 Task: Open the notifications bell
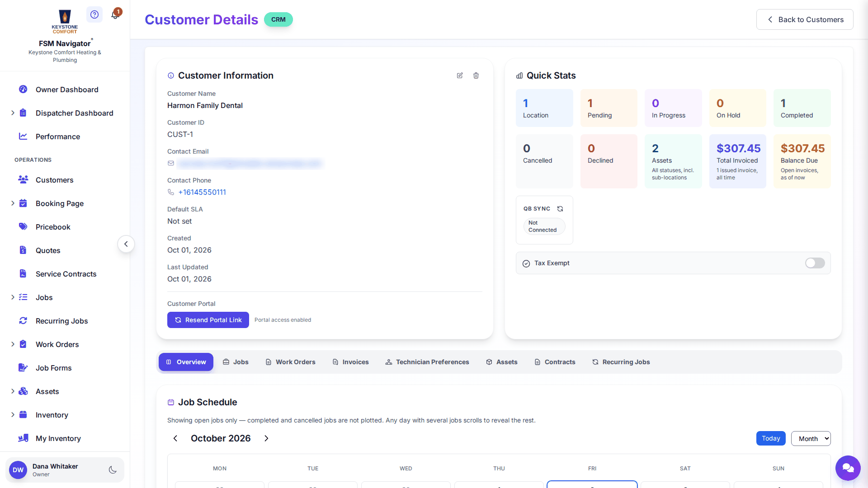(115, 14)
